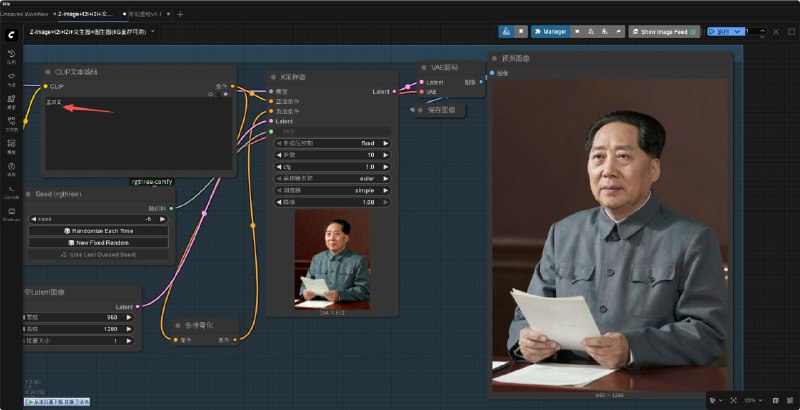Click the dice icon on Randomize Each Time

click(67, 231)
